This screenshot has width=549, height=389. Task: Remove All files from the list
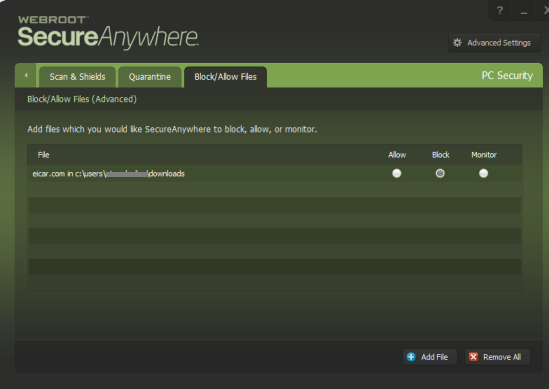click(497, 357)
